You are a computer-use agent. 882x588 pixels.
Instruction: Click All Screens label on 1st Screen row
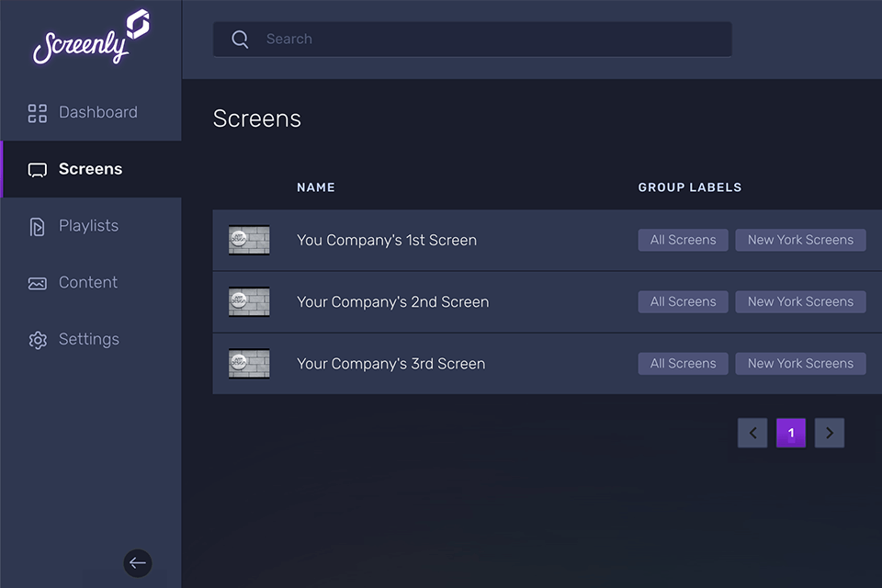(683, 241)
